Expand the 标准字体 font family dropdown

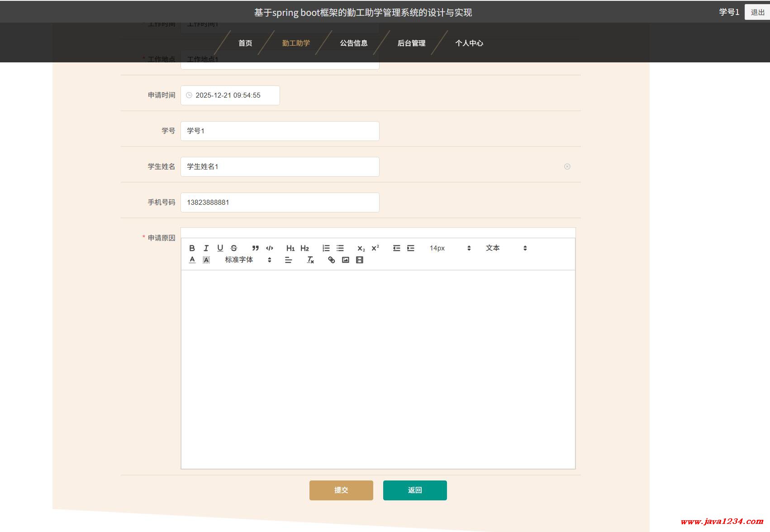pyautogui.click(x=248, y=260)
